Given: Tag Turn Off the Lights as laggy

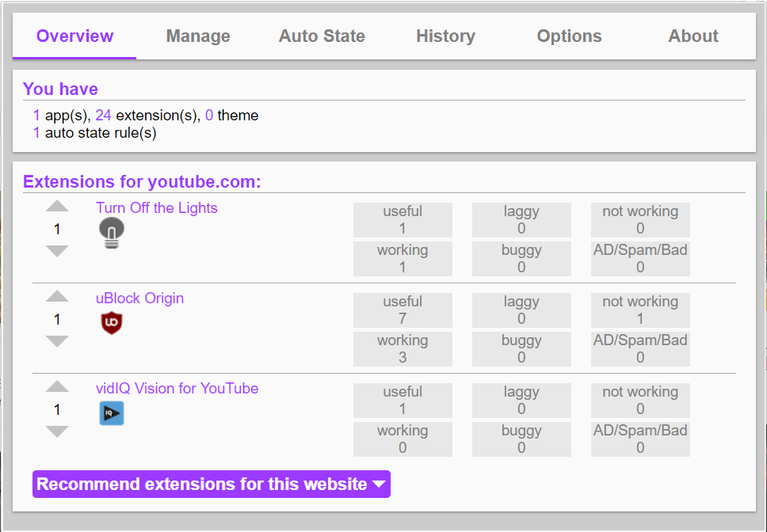Looking at the screenshot, I should (x=521, y=220).
